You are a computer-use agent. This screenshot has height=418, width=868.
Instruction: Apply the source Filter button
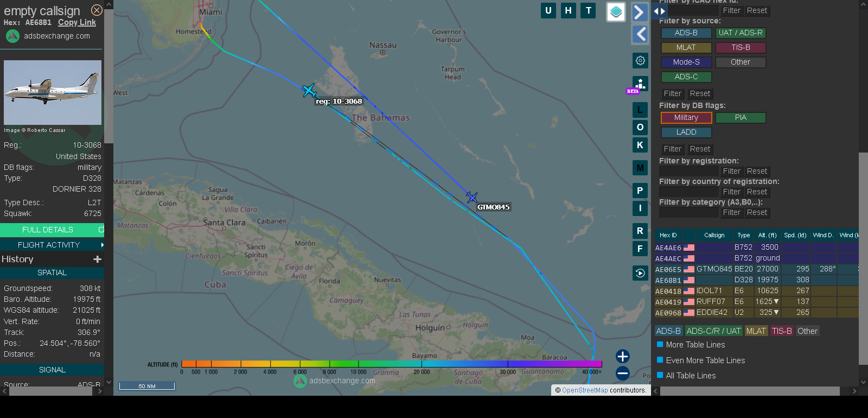pyautogui.click(x=673, y=94)
